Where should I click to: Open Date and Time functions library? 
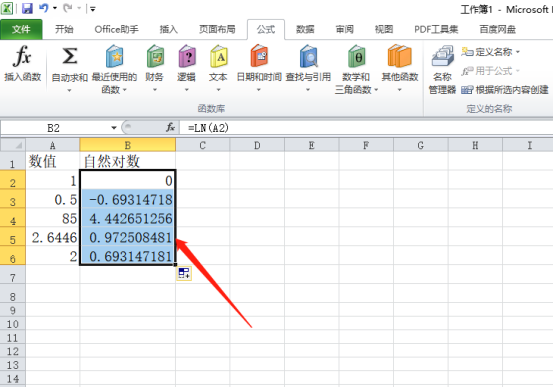pos(259,56)
